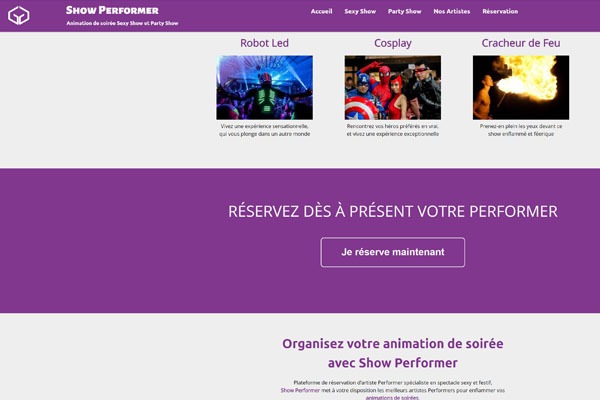This screenshot has width=600, height=400.
Task: Click the Organisez votre animation heading
Action: point(393,353)
